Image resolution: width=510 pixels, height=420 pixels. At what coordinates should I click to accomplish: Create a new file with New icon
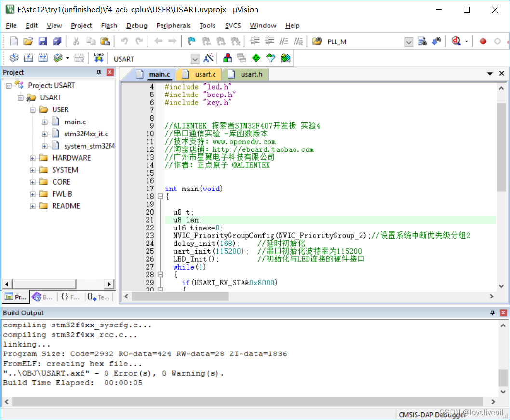pos(14,41)
